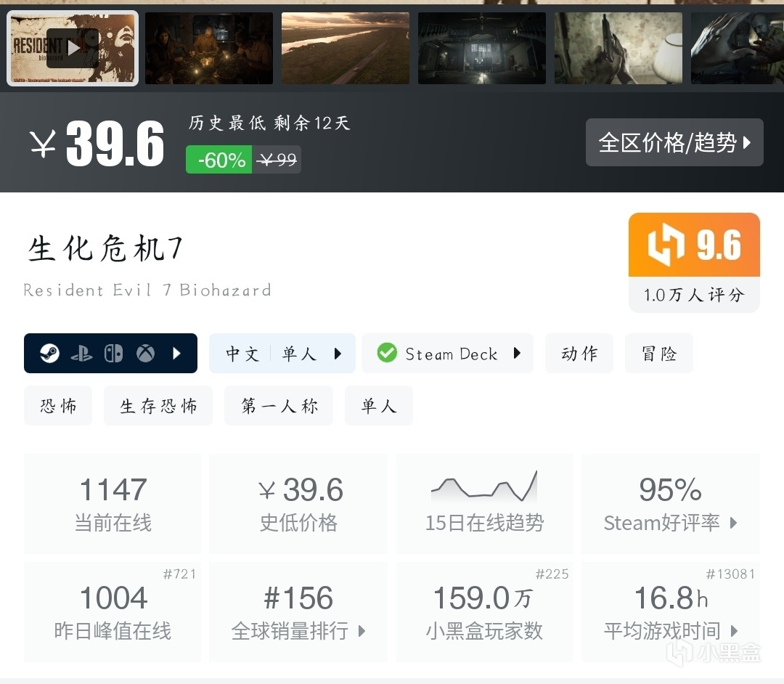Click the #13081 rank label
The height and width of the screenshot is (684, 784).
[730, 574]
